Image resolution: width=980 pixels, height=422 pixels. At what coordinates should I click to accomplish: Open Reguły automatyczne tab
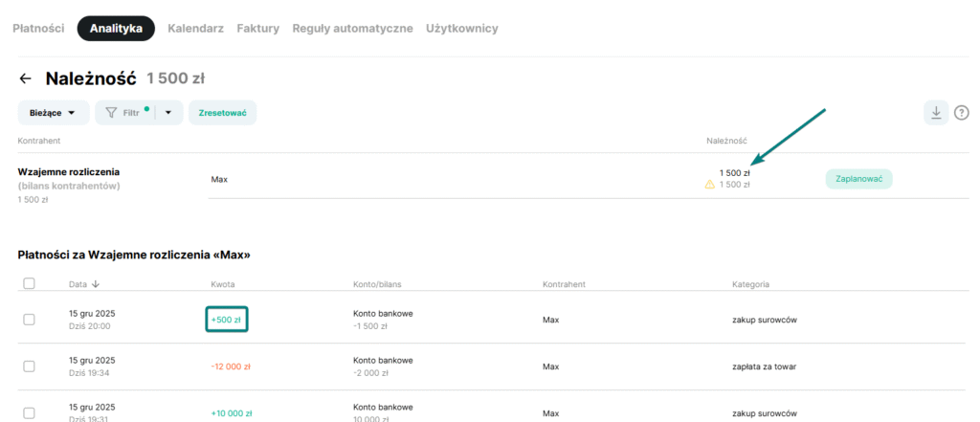pyautogui.click(x=352, y=29)
